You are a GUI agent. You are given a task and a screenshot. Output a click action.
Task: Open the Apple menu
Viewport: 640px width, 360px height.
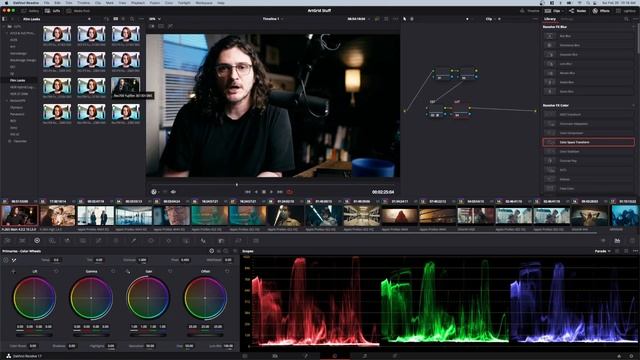coord(6,2)
